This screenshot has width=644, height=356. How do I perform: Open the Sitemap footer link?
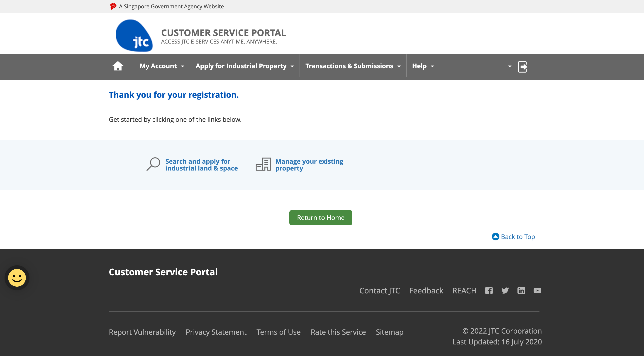(x=390, y=332)
